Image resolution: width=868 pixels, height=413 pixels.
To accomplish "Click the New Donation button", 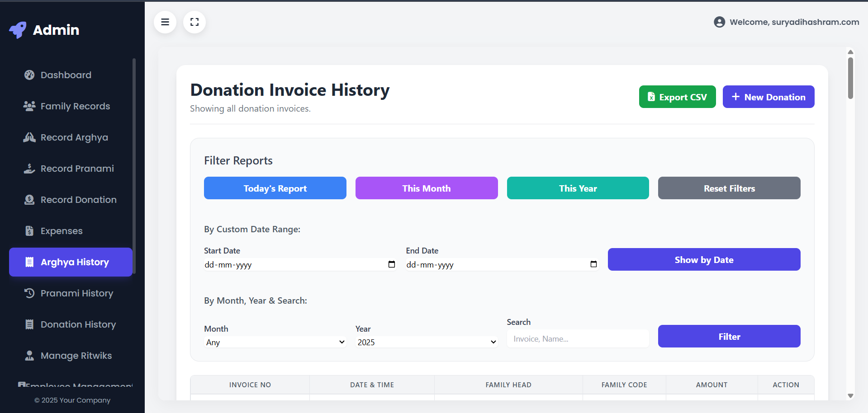I will (x=768, y=97).
